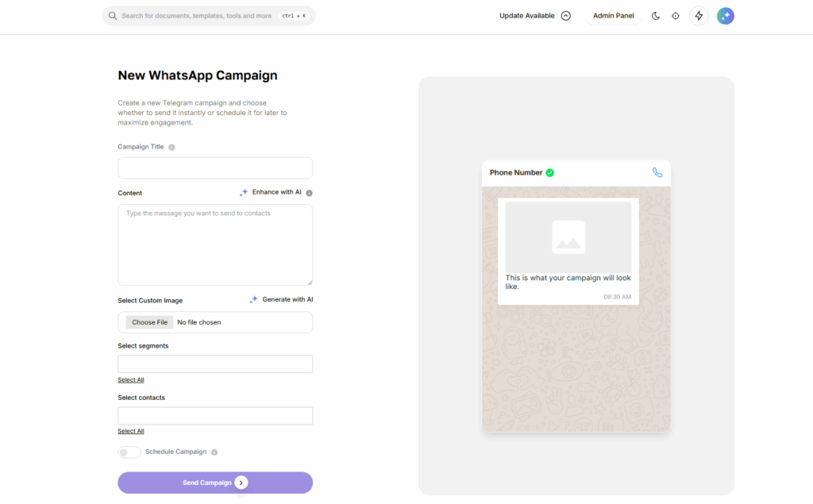Click the Campaign Title info icon
Viewport: 813px width, 504px height.
pos(171,148)
